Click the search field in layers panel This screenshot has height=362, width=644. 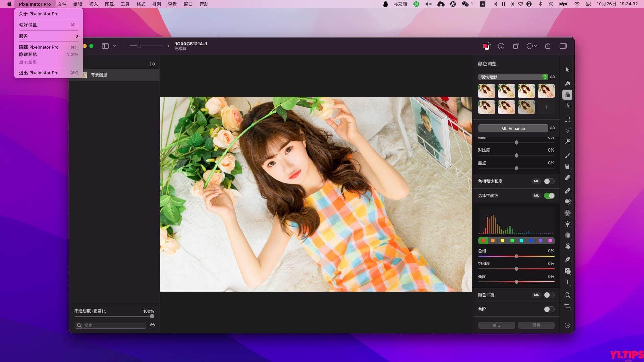(110, 325)
